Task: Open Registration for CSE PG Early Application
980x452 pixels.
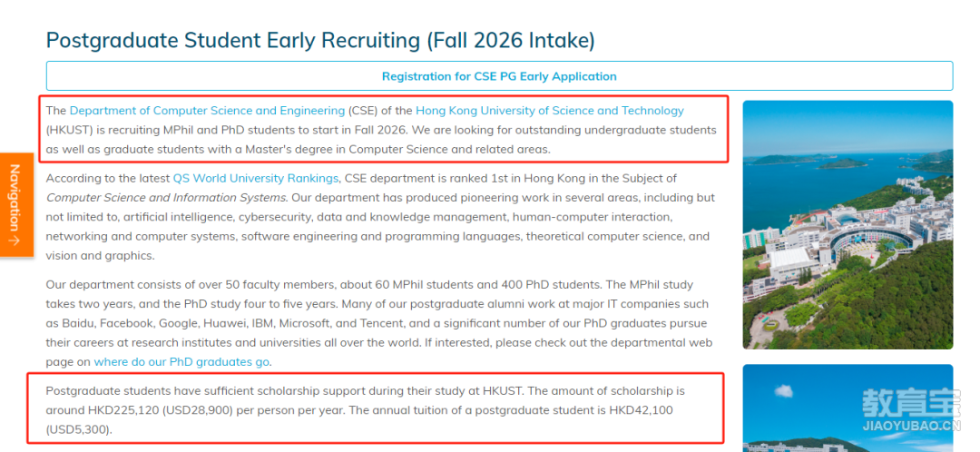Action: click(499, 76)
